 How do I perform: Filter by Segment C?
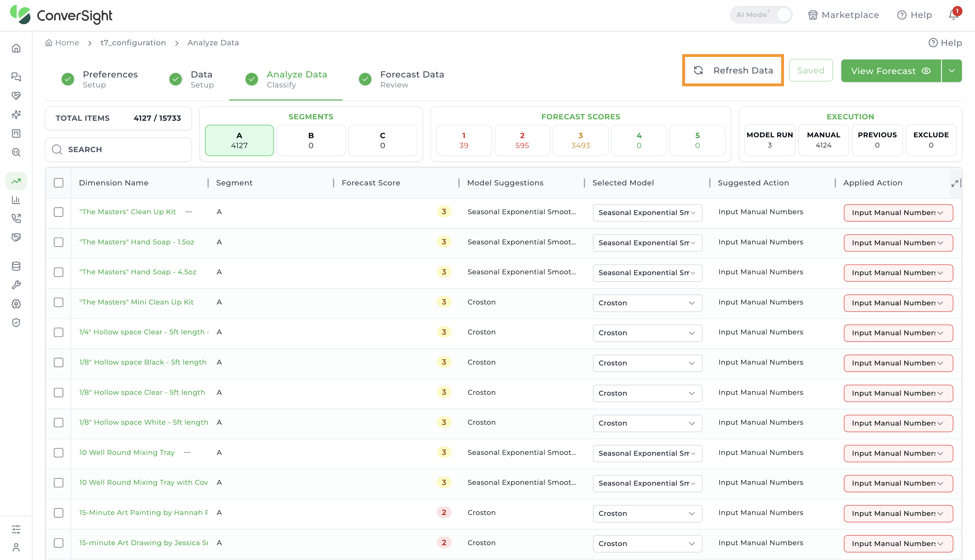point(383,140)
